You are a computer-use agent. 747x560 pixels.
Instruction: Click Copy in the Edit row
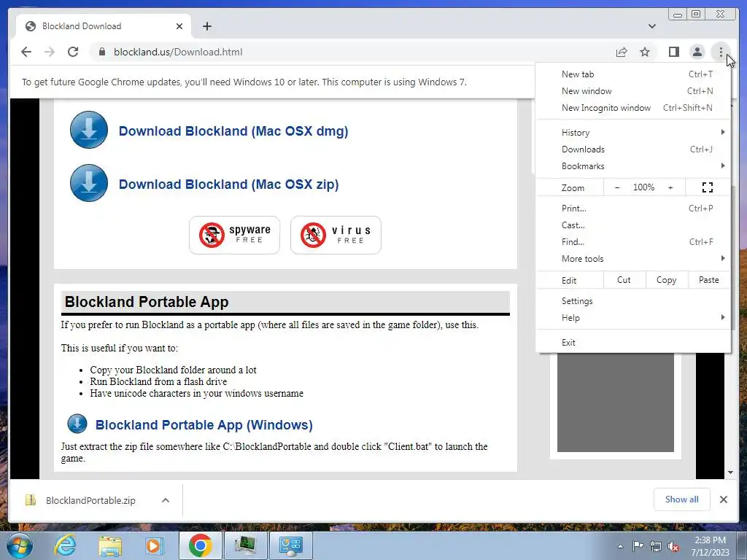point(667,280)
